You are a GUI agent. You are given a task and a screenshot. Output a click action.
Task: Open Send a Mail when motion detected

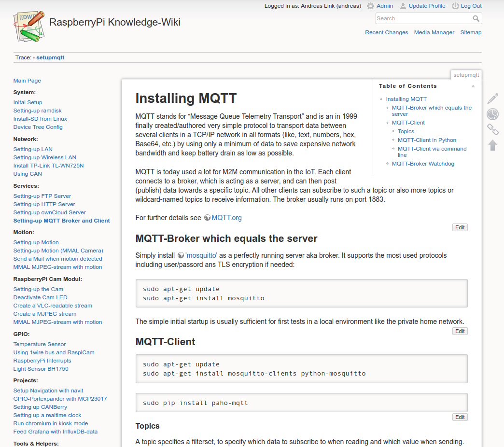pyautogui.click(x=57, y=259)
